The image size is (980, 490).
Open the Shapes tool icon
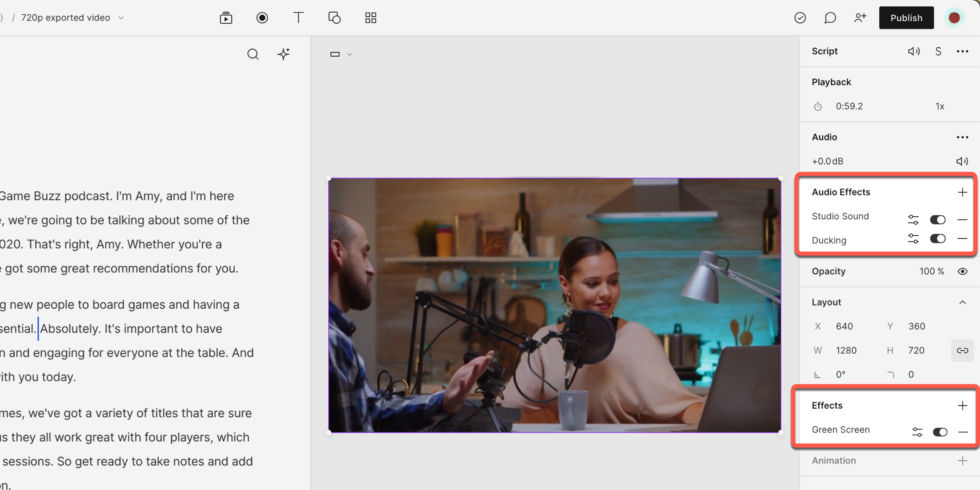click(334, 18)
